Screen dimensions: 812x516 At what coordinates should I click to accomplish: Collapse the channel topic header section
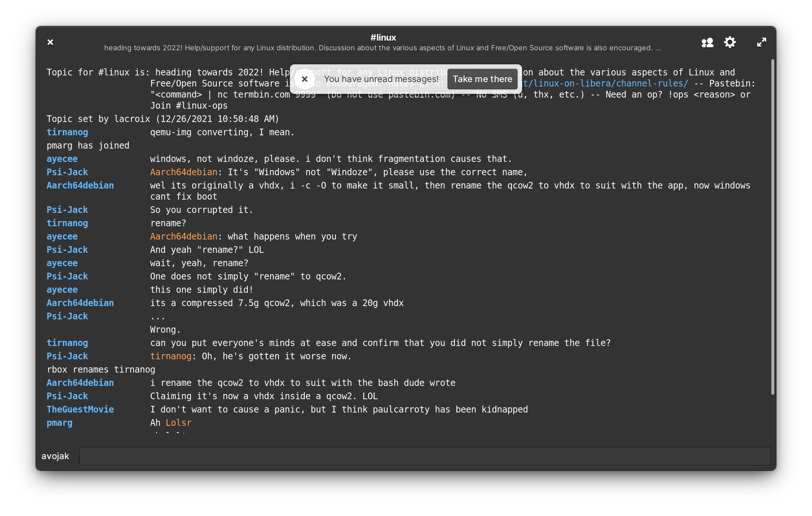pos(50,41)
